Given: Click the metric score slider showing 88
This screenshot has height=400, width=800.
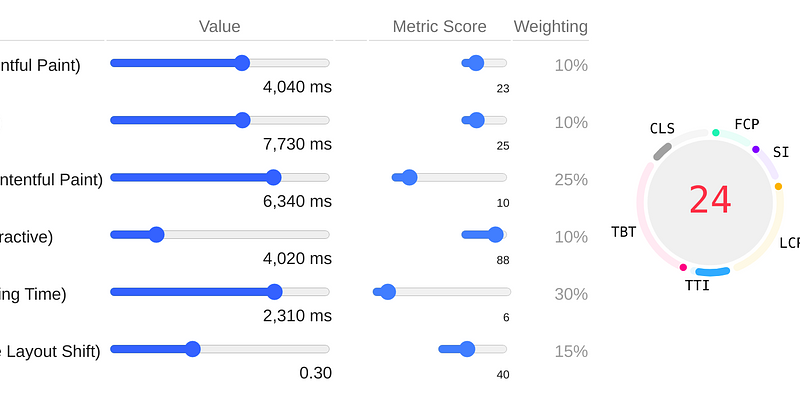Looking at the screenshot, I should coord(495,234).
